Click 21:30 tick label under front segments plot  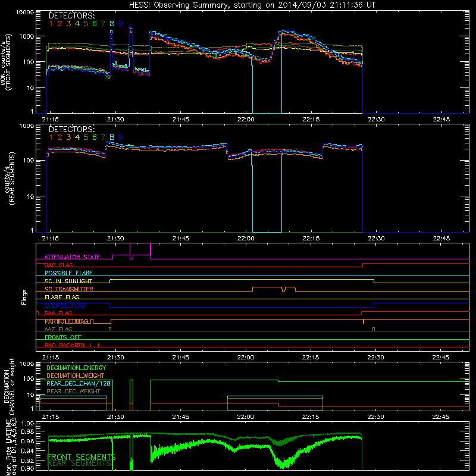coord(115,120)
